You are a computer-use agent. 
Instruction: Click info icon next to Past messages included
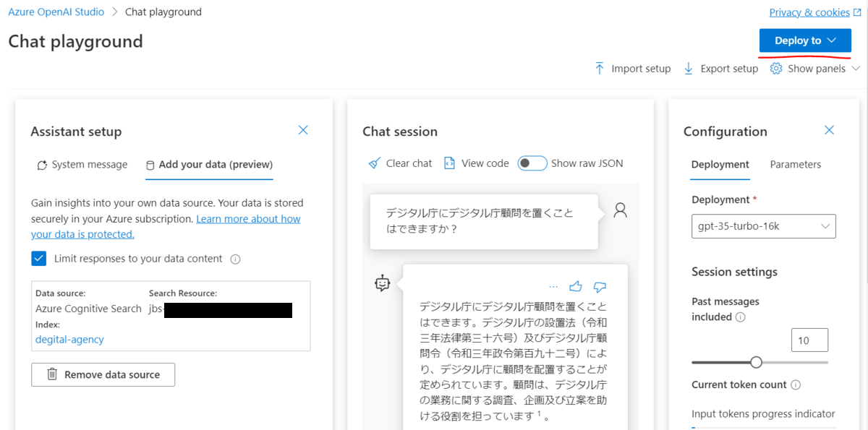click(x=740, y=317)
